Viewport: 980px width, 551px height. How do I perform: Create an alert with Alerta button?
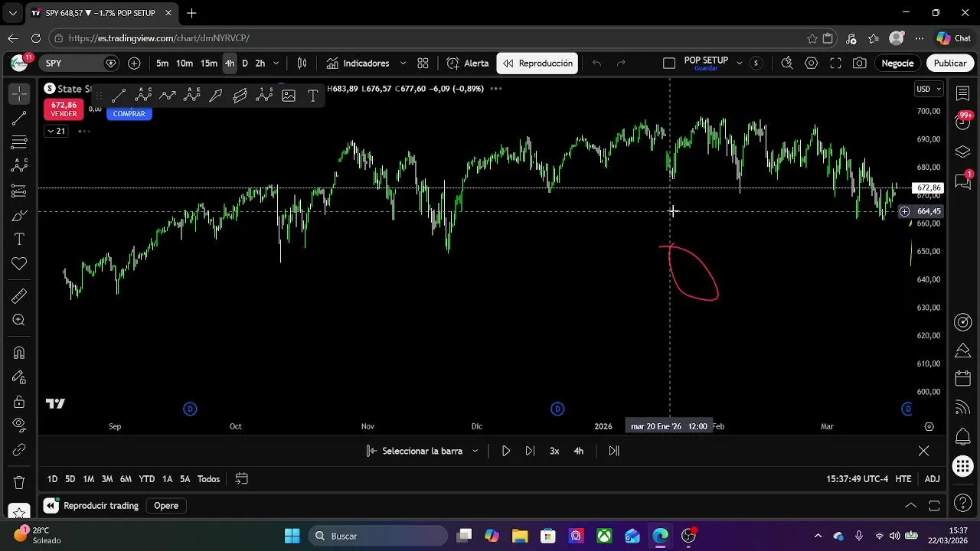coord(468,64)
